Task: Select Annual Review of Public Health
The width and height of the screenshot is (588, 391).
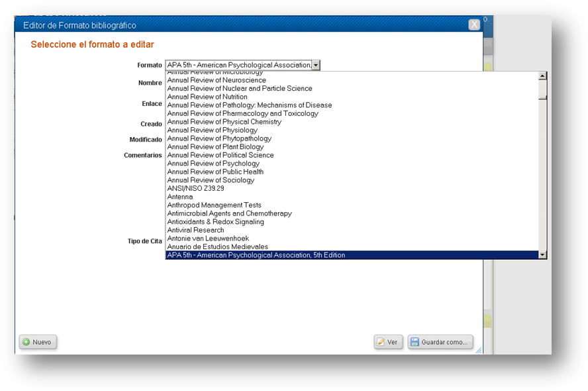Action: [352, 172]
